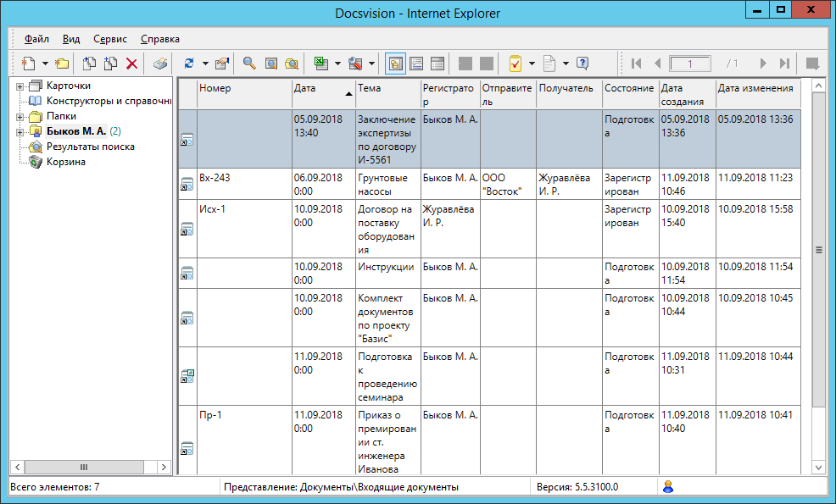Image resolution: width=836 pixels, height=504 pixels.
Task: Expand the Папки tree node
Action: click(20, 116)
